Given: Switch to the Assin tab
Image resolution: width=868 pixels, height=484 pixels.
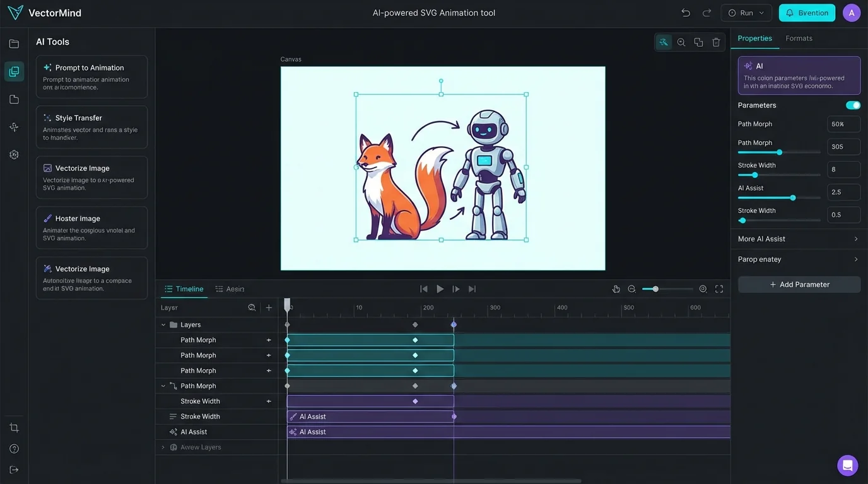Looking at the screenshot, I should [230, 289].
